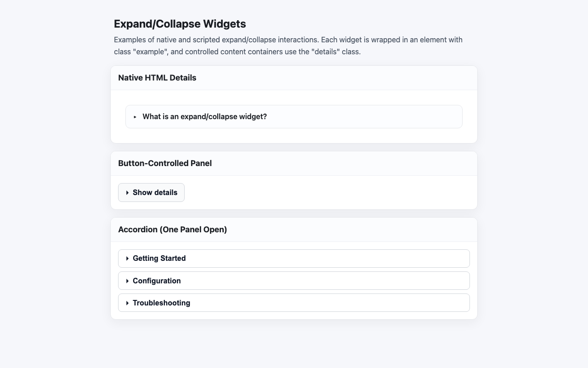Click the summary text "What is an expand/collapse widget?"
This screenshot has height=368, width=588.
click(204, 116)
